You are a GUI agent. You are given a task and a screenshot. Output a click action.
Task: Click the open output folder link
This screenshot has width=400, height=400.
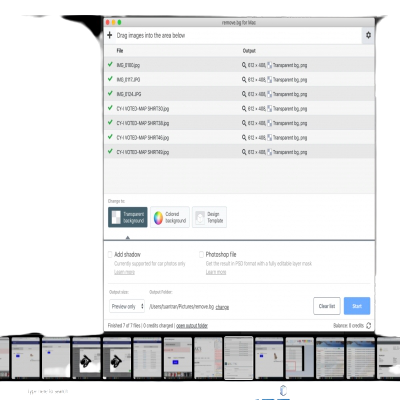pos(192,326)
